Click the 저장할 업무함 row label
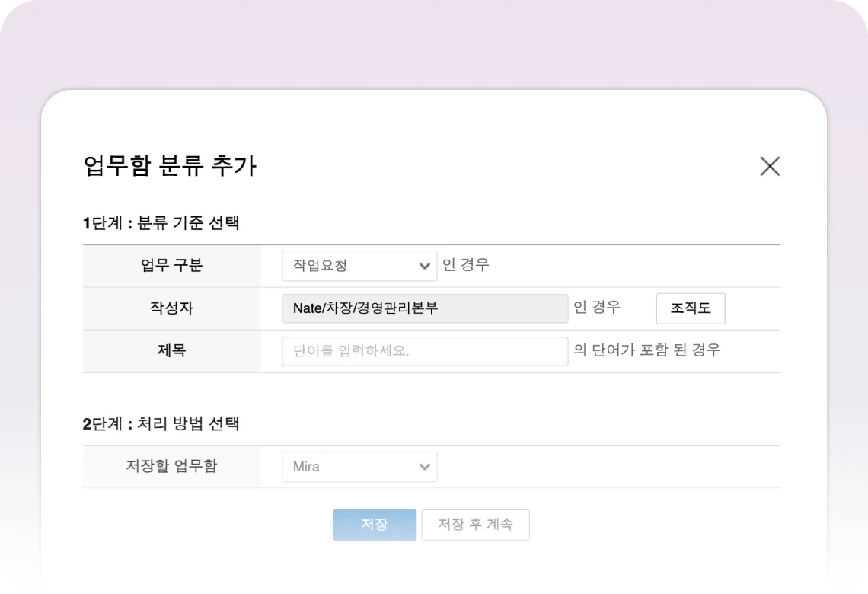This screenshot has height=594, width=868. [x=172, y=466]
